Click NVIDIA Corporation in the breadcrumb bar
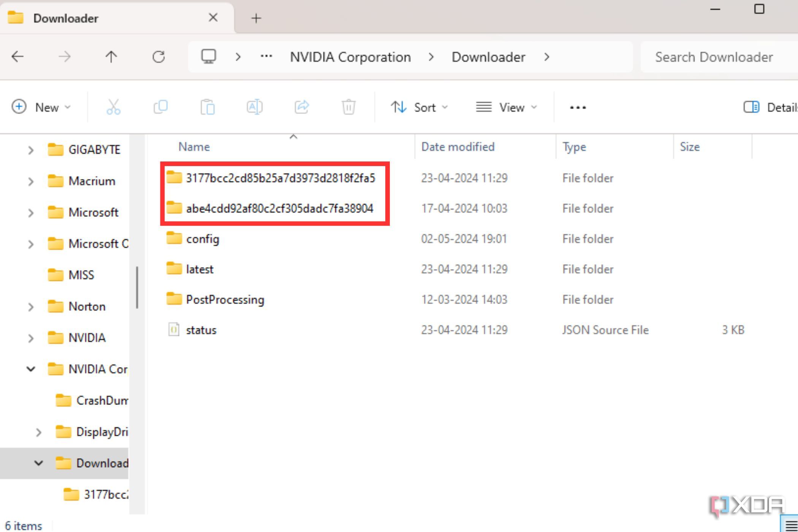Viewport: 798px width, 532px height. point(350,57)
